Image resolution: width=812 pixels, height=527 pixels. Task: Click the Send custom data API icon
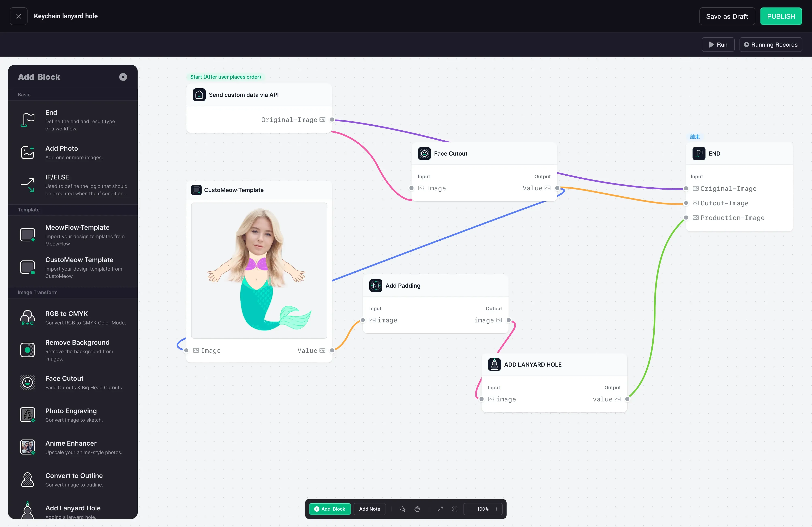pos(199,95)
